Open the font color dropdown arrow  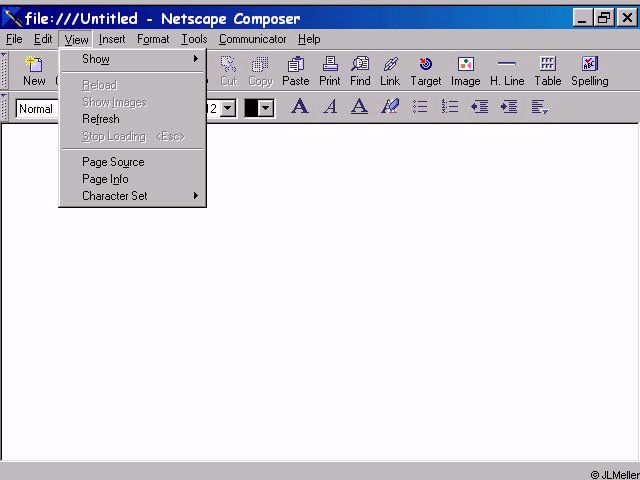pos(266,109)
